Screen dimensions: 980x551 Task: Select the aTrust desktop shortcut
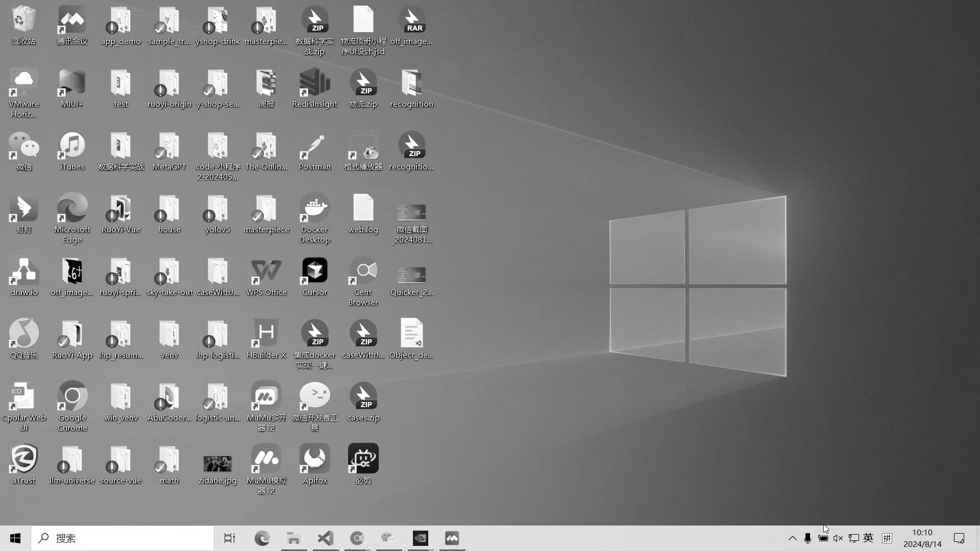23,465
